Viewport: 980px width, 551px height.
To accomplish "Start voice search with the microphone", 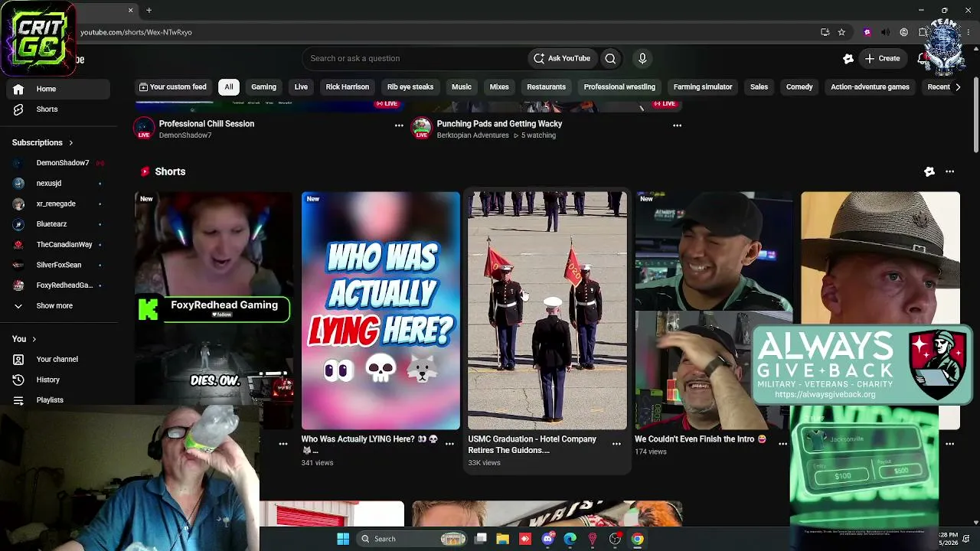I will pos(642,58).
